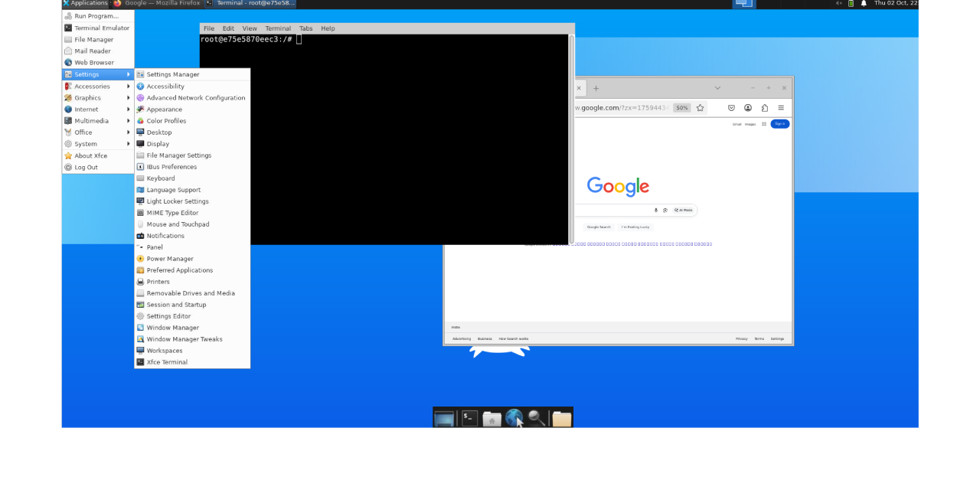Switch to the Firefox window in the taskbar
Image resolution: width=980 pixels, height=490 pixels.
point(157,4)
